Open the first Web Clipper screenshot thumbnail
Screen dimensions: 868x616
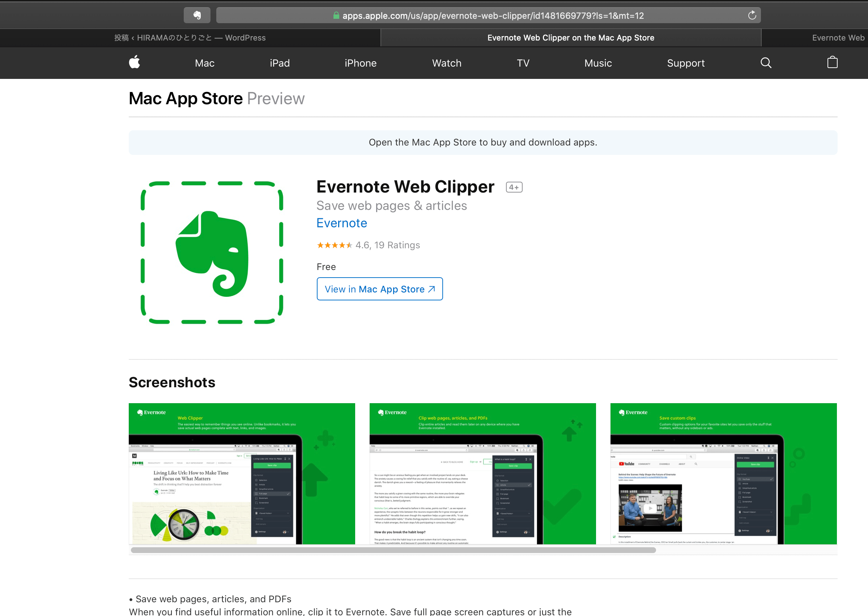click(242, 474)
